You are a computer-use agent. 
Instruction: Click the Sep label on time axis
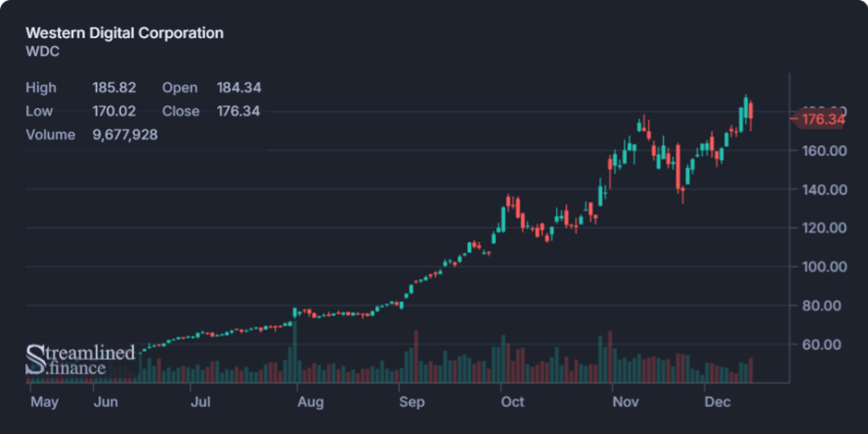pyautogui.click(x=411, y=402)
